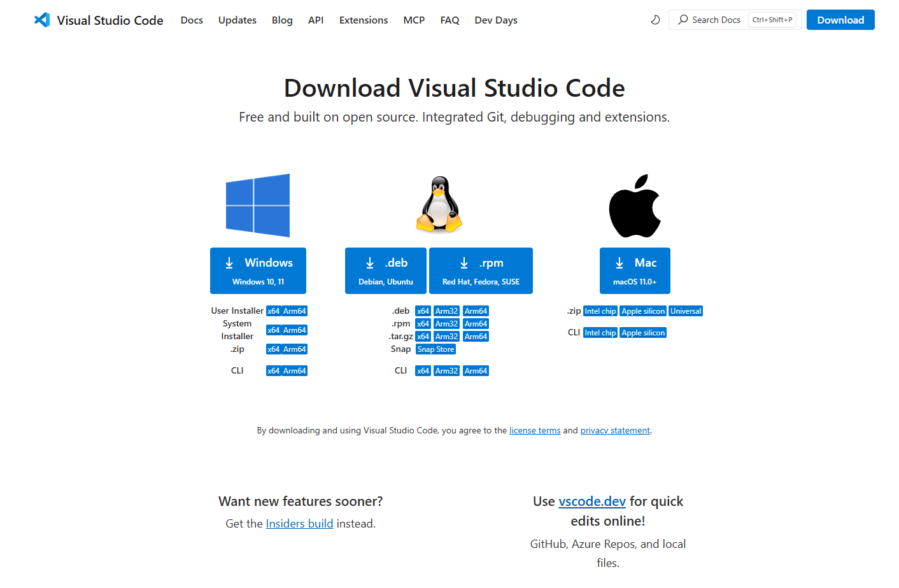Open the Extensions menu item

pyautogui.click(x=363, y=20)
